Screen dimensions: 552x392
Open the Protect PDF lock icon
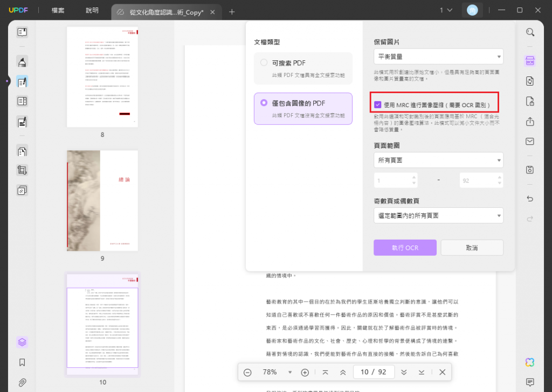(530, 102)
